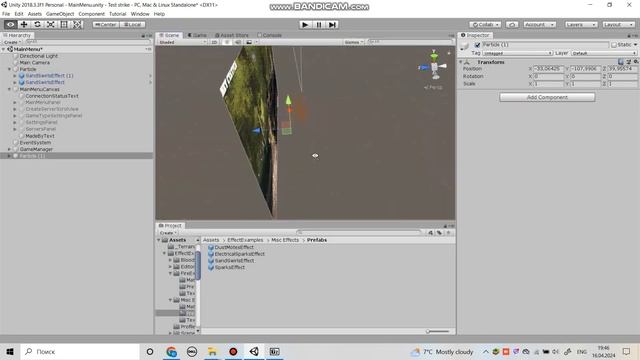Collapse the Particle object in Hierarchy

click(x=9, y=69)
